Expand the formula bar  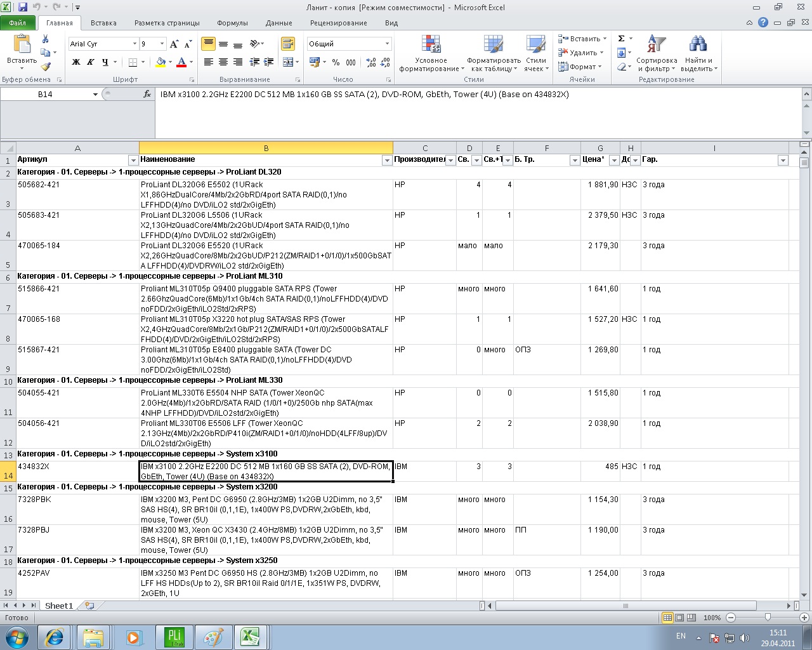click(806, 95)
